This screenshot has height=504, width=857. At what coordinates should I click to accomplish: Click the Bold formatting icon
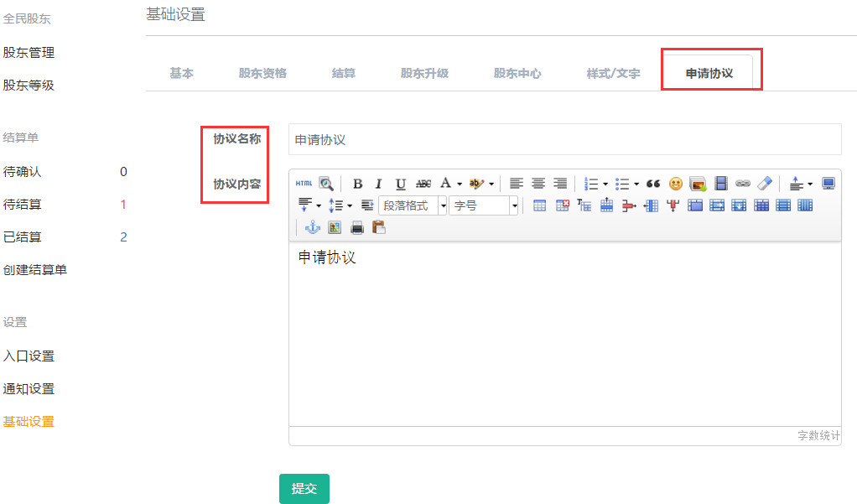tap(357, 184)
